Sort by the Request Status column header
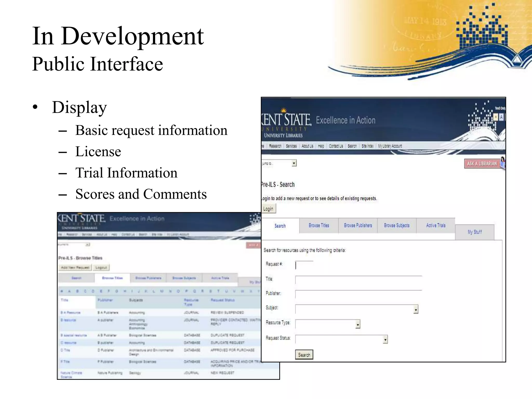Image resolution: width=532 pixels, height=399 pixels. (222, 300)
